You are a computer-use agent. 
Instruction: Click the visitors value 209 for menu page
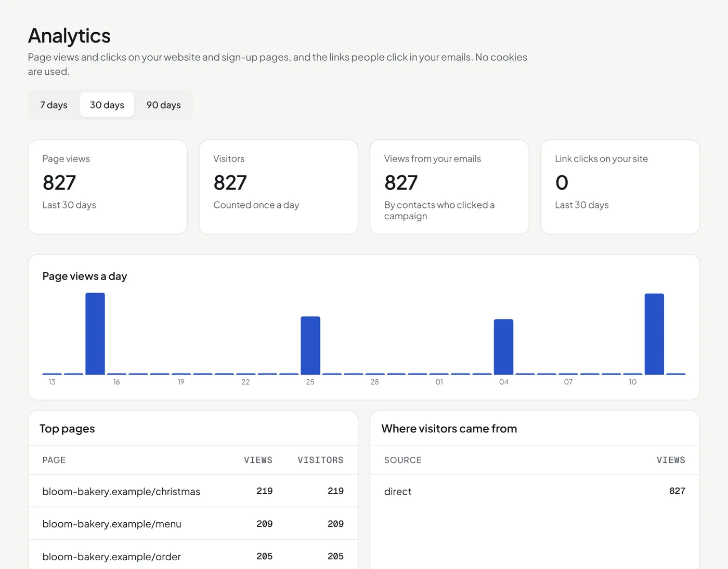335,524
